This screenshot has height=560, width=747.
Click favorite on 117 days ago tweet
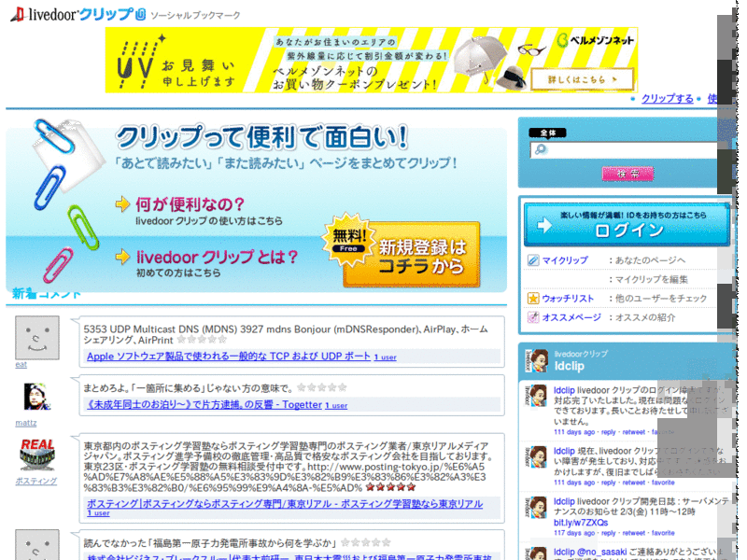click(x=663, y=533)
